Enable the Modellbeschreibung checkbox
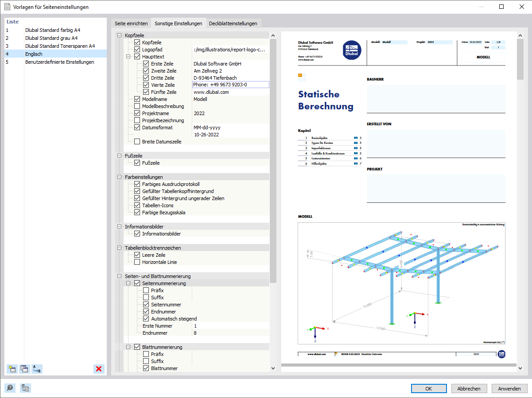This screenshot has width=532, height=398. click(x=137, y=106)
